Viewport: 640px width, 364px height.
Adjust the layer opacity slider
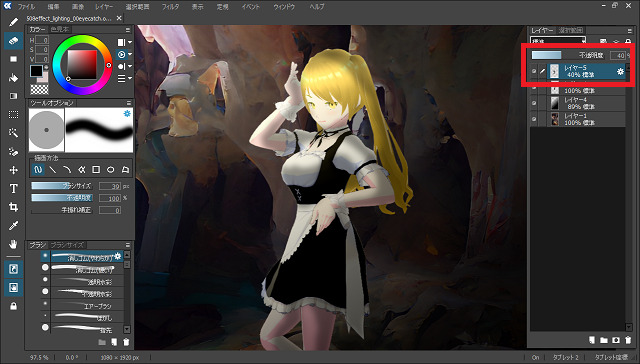click(569, 55)
